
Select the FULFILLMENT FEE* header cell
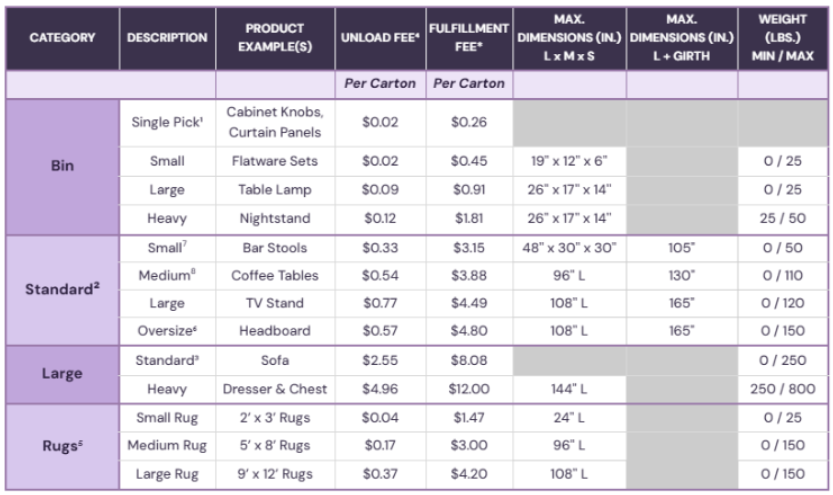(x=469, y=38)
